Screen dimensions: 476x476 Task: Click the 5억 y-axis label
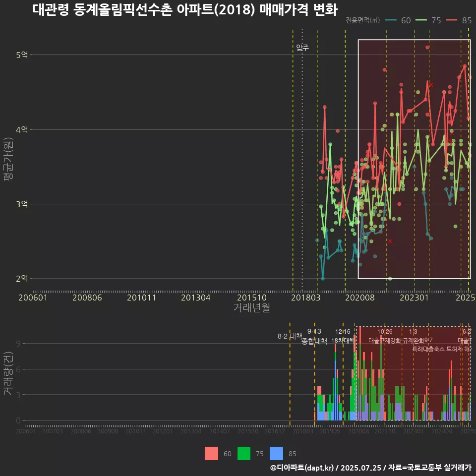click(22, 55)
